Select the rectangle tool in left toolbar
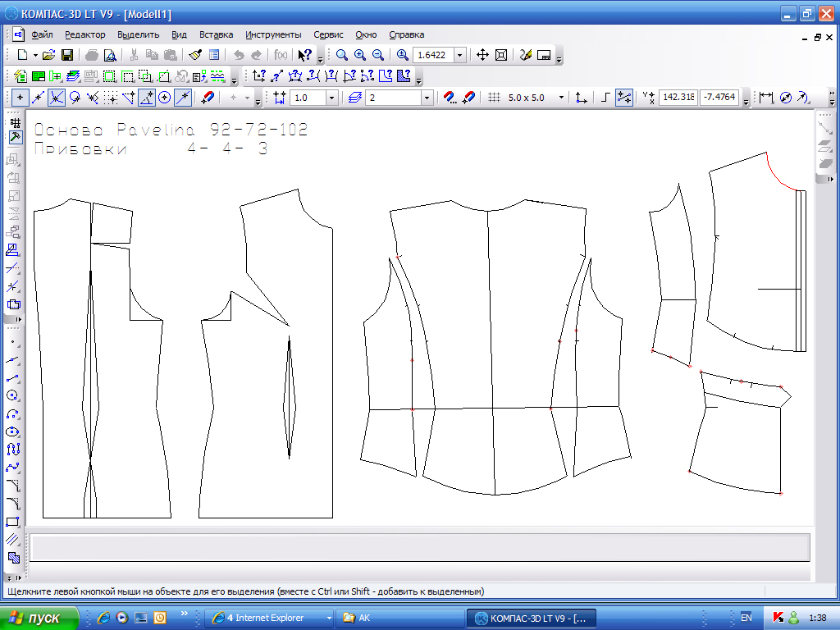This screenshot has width=840, height=630. click(12, 521)
